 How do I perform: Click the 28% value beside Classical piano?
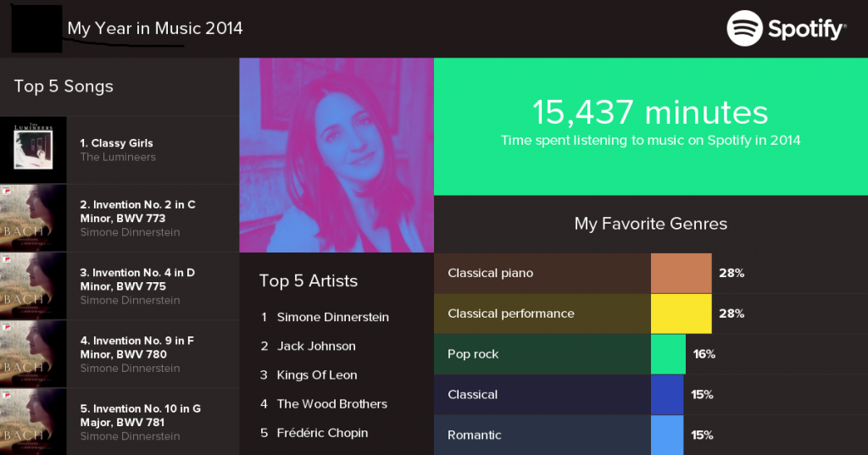[x=732, y=273]
